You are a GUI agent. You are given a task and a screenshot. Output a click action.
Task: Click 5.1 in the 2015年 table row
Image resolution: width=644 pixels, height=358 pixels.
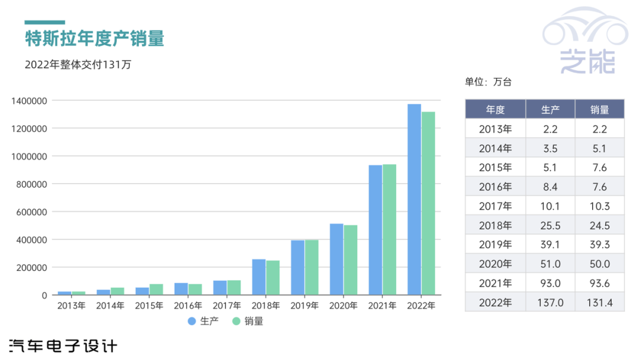tap(550, 168)
